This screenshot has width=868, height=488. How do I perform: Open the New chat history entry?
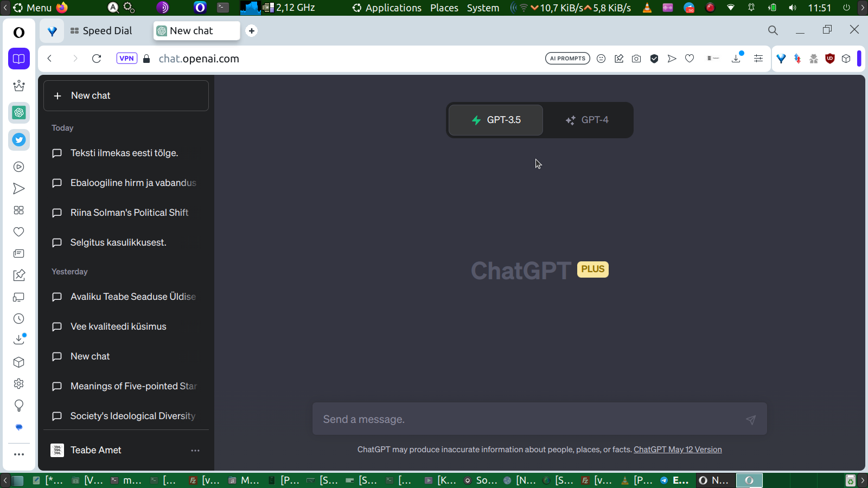pos(126,356)
